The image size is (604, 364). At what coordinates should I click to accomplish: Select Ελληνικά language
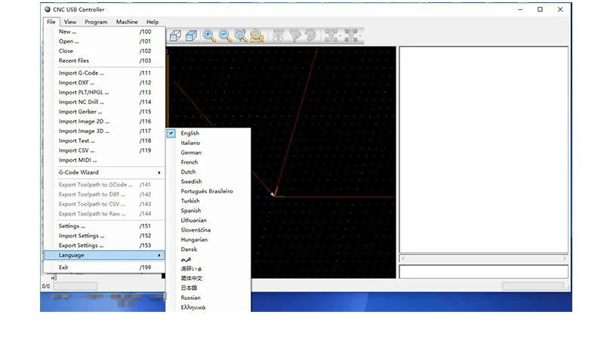click(x=208, y=307)
